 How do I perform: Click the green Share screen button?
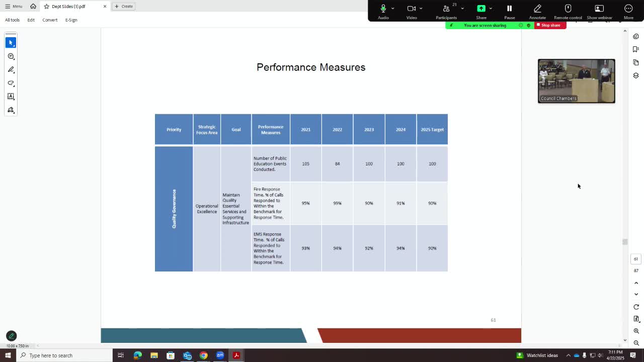481,11
